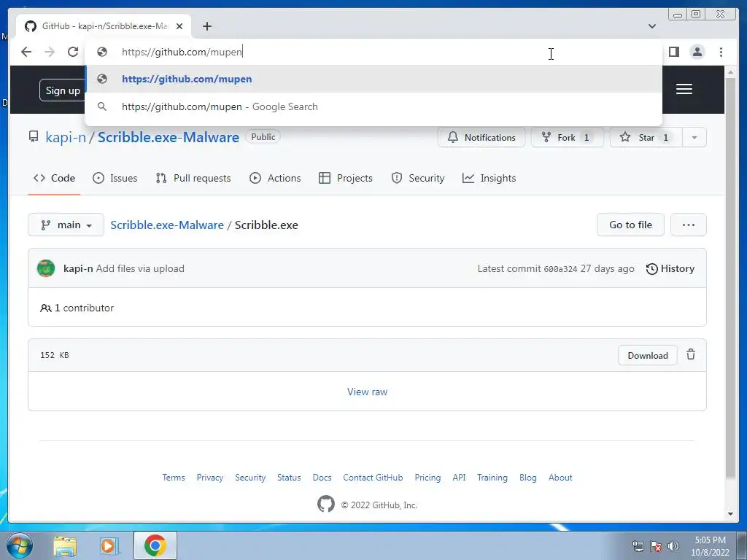Choose the Google Search suggestion for mupen
The image size is (747, 560).
[x=373, y=106]
